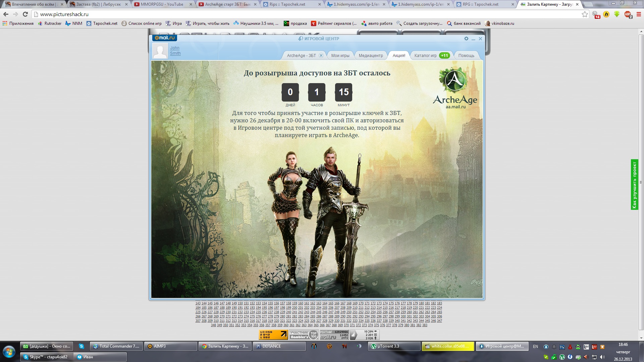Click the green download arrow extension
This screenshot has width=644, height=362.
tap(617, 14)
